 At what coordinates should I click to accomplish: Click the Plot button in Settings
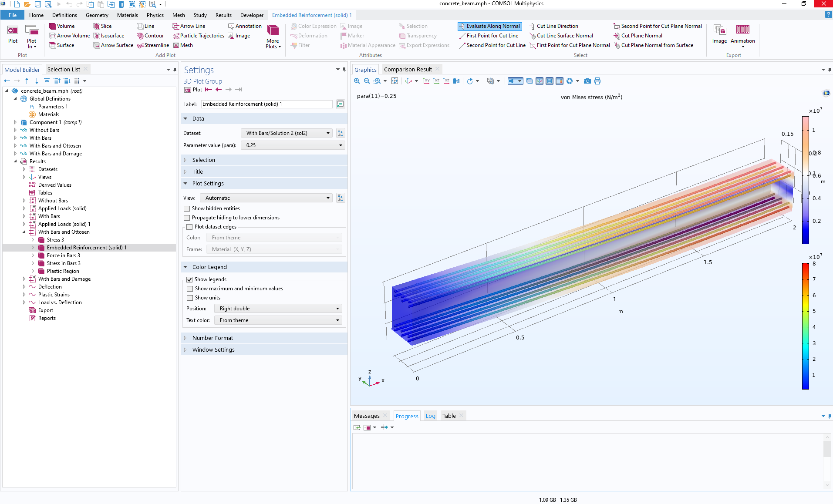click(194, 90)
